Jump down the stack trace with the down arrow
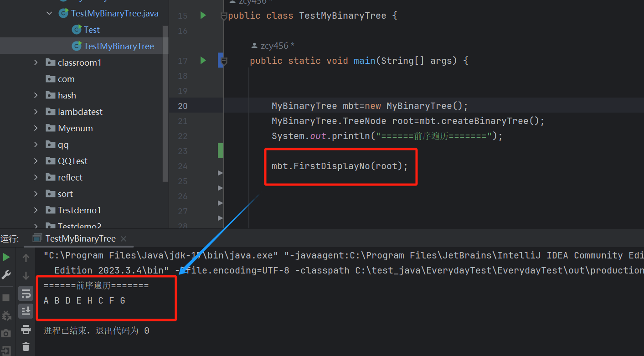The height and width of the screenshot is (356, 644). 26,275
